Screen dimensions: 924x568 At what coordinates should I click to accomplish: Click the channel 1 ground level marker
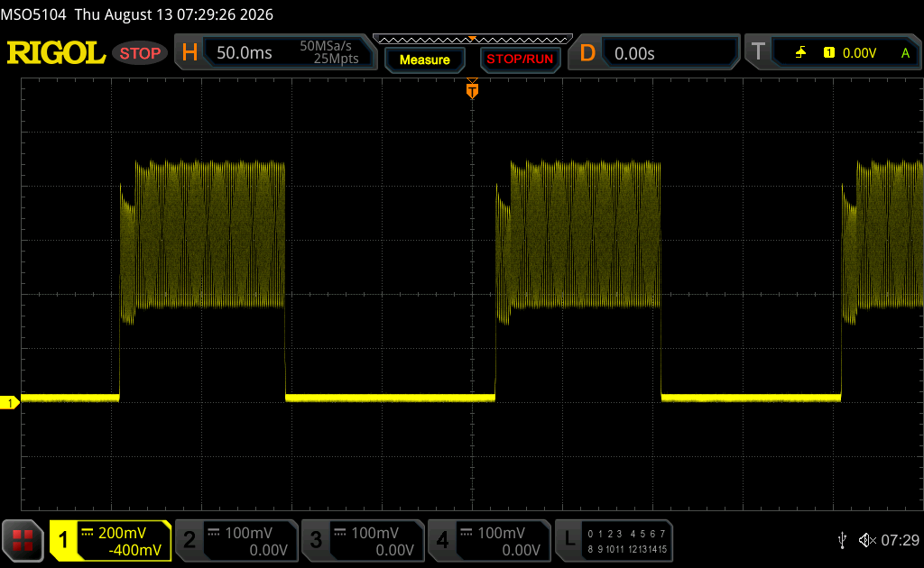click(x=9, y=403)
